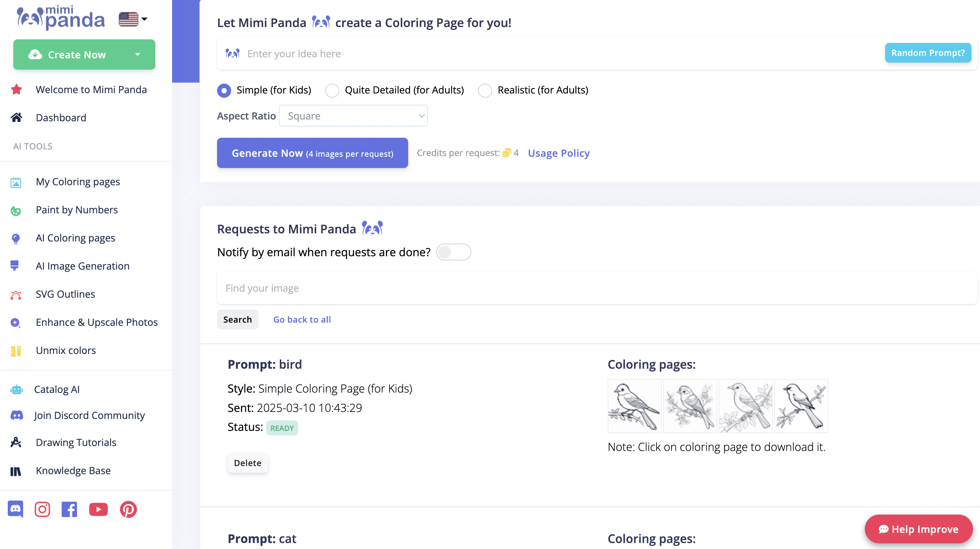This screenshot has height=549, width=980.
Task: Open the Aspect Ratio dropdown
Action: pos(353,115)
